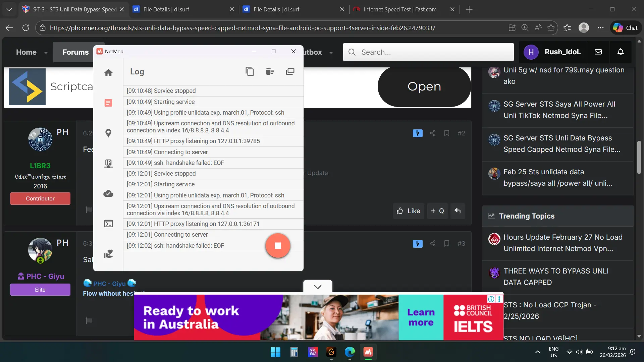Image resolution: width=644 pixels, height=362 pixels.
Task: Open NetMod Home sidebar icon
Action: coord(108,72)
